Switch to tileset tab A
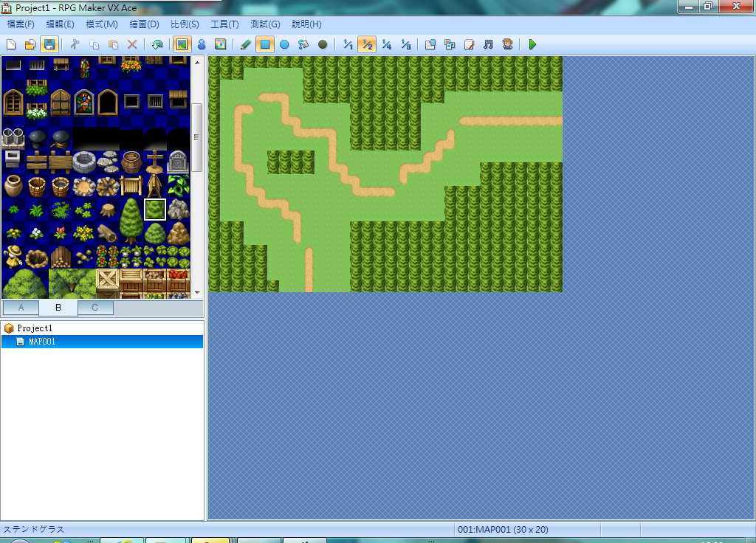756x543 pixels. click(21, 308)
